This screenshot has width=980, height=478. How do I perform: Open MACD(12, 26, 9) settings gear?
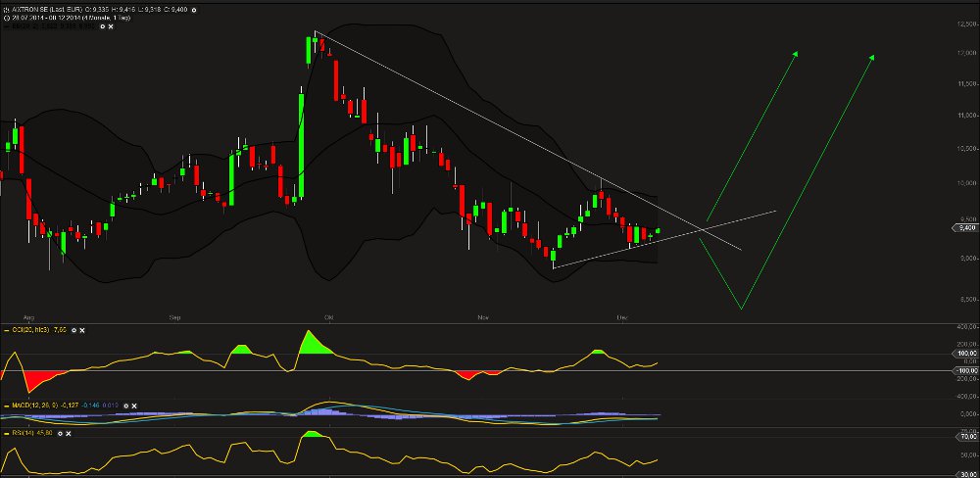coord(125,406)
